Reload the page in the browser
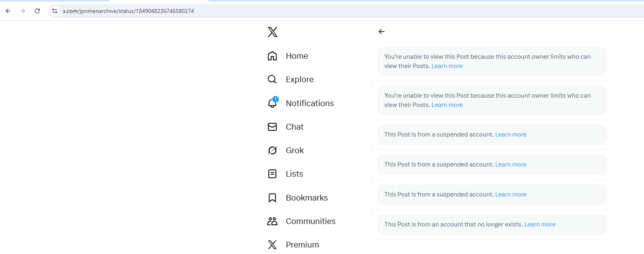This screenshot has width=644, height=254. coord(37,11)
